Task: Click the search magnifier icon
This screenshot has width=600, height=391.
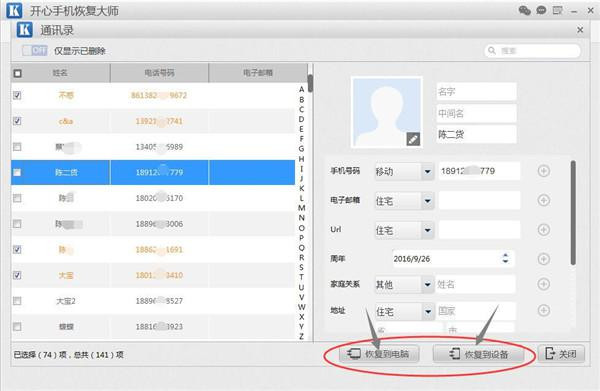Action: (x=492, y=51)
